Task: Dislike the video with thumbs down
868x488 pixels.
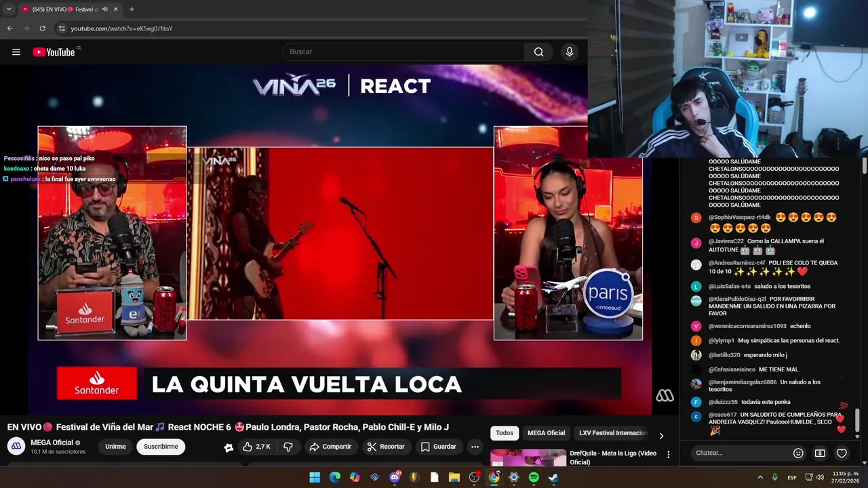Action: [x=288, y=447]
